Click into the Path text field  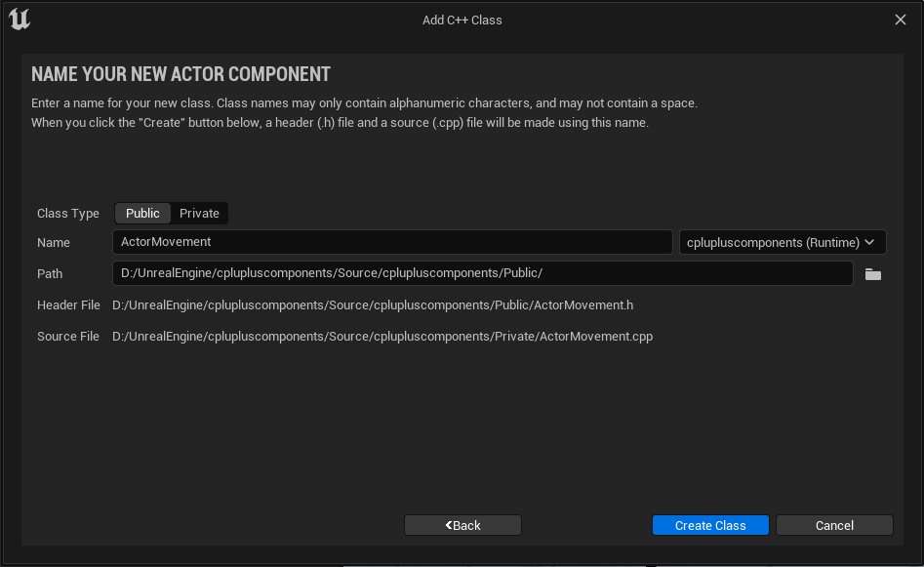point(482,273)
